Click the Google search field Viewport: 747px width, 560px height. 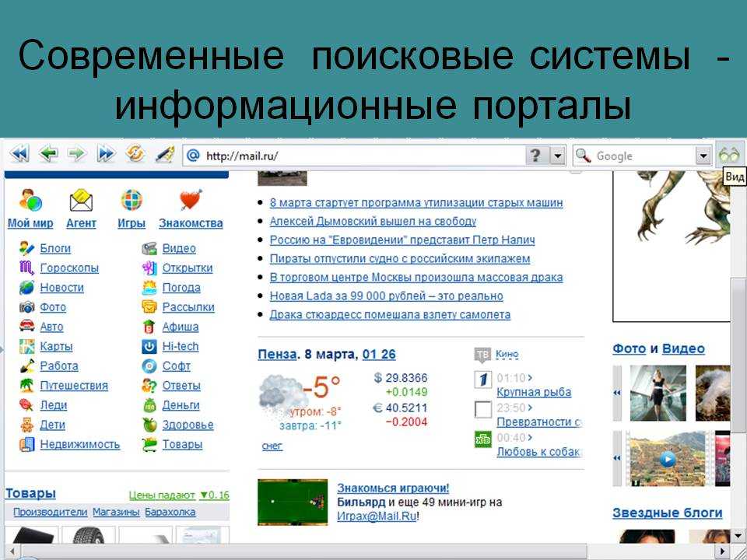tap(644, 156)
